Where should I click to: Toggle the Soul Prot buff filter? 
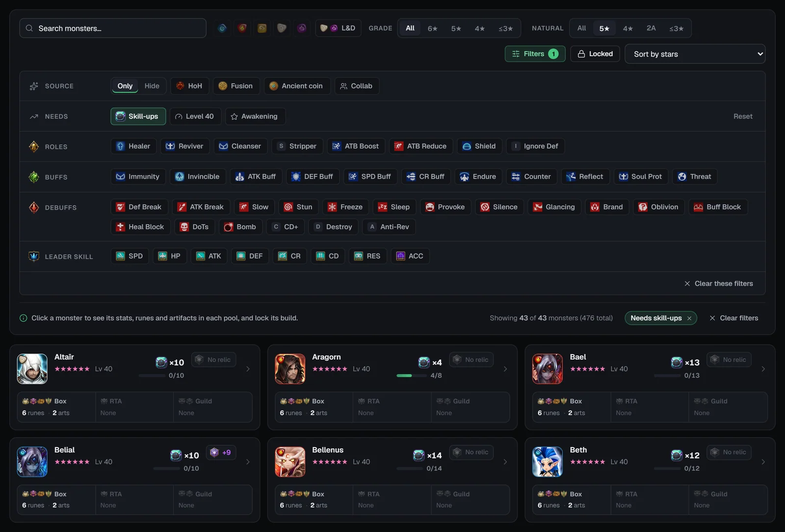[641, 177]
